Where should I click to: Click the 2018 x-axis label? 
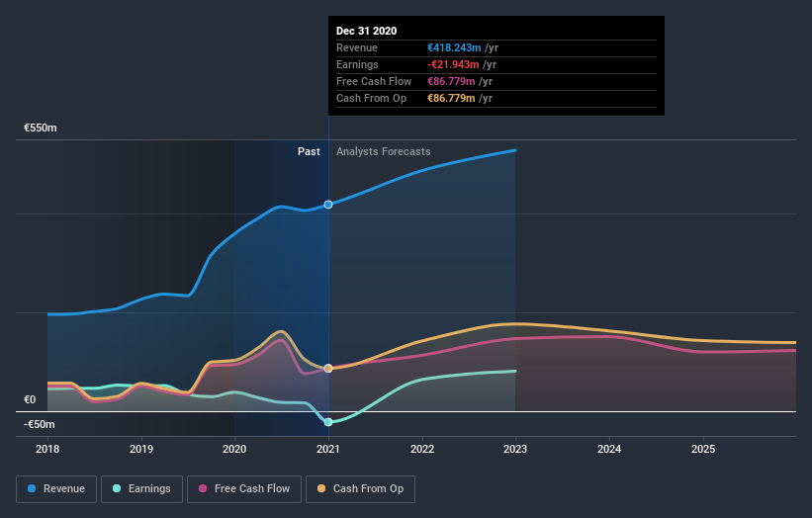tap(47, 449)
